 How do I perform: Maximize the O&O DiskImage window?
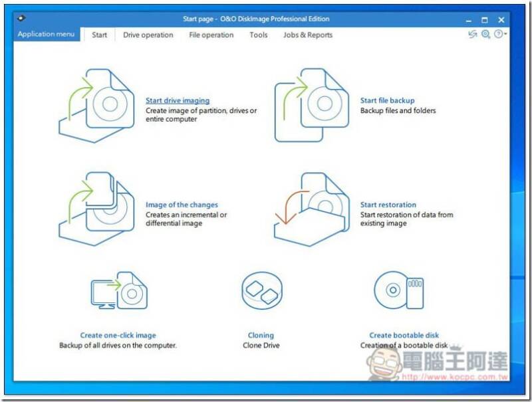(x=485, y=20)
